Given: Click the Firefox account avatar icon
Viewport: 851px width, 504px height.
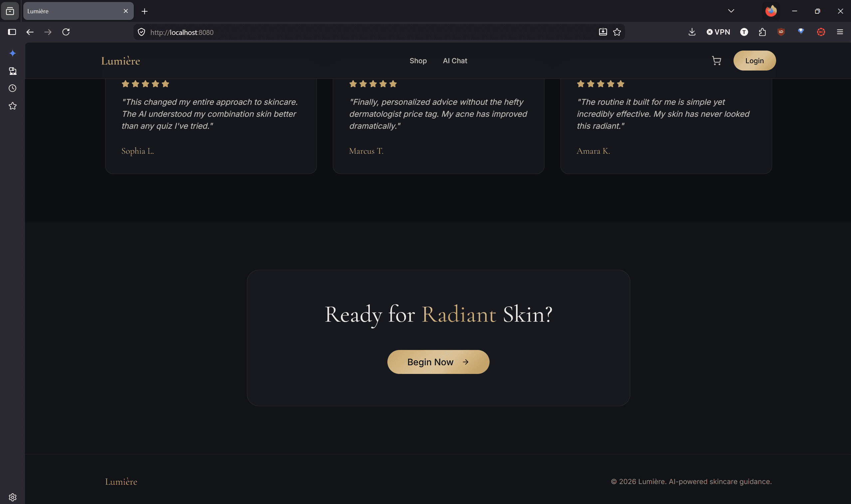Looking at the screenshot, I should (771, 11).
